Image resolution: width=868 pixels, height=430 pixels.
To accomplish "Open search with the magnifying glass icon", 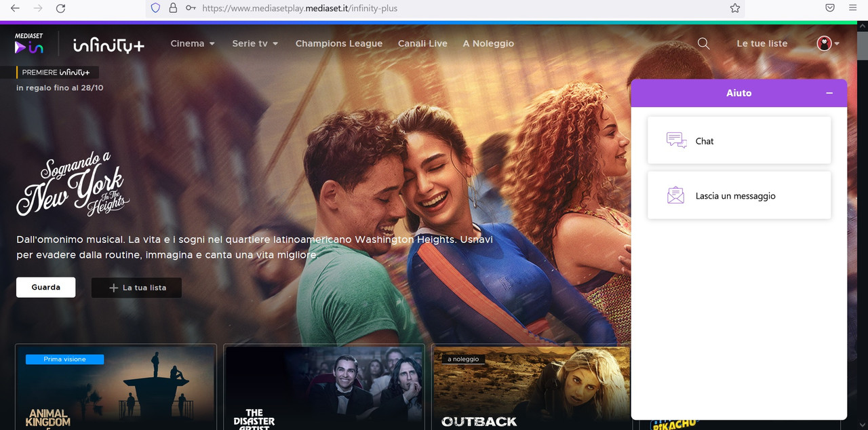I will click(x=703, y=43).
